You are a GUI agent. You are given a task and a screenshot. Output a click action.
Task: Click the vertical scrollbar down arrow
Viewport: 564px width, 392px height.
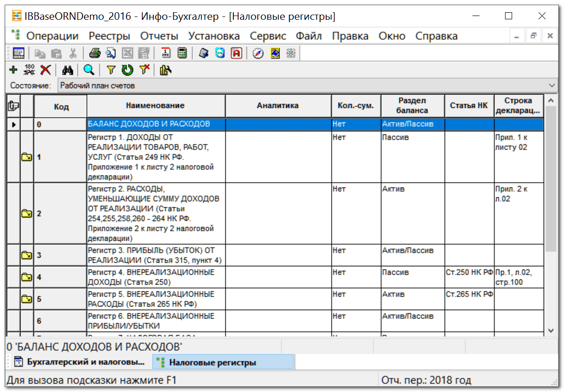coord(551,331)
